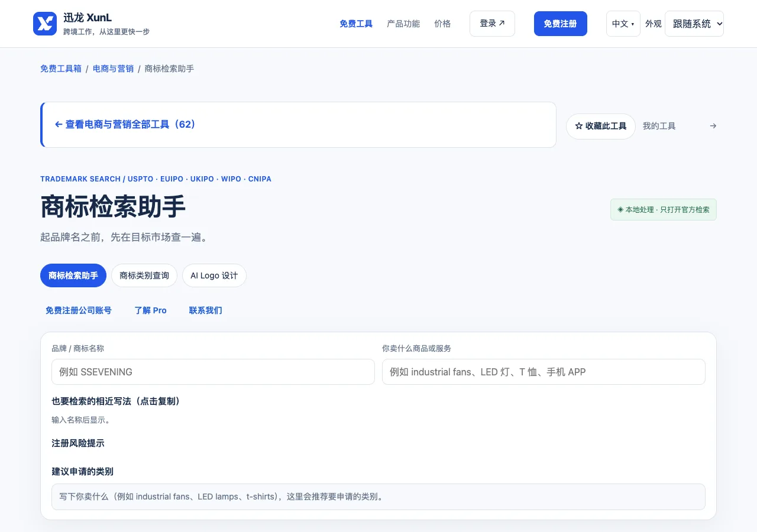757x532 pixels.
Task: Focus the 品牌 / 商标名称 input field
Action: coord(213,372)
